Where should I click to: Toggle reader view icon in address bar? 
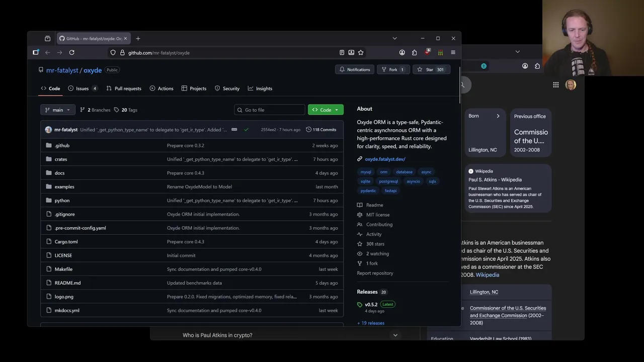coord(342,52)
